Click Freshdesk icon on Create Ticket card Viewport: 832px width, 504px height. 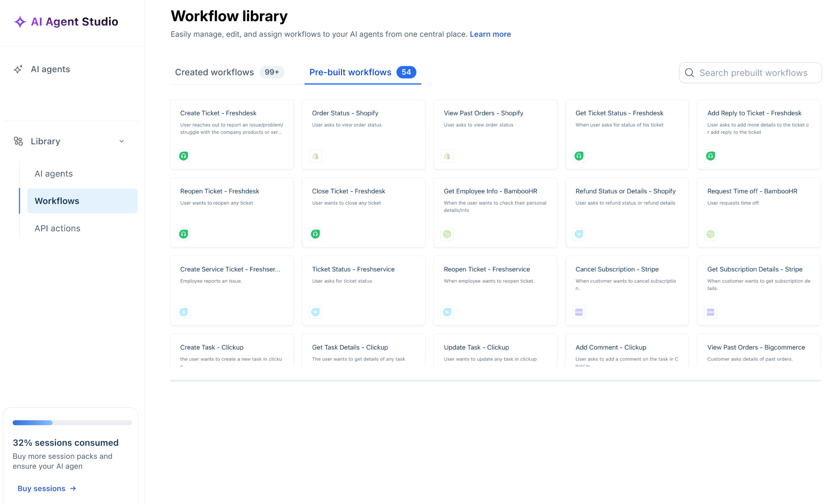(x=183, y=156)
